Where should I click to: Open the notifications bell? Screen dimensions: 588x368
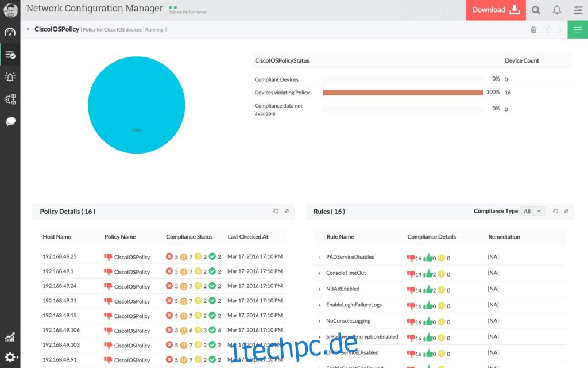[x=557, y=10]
